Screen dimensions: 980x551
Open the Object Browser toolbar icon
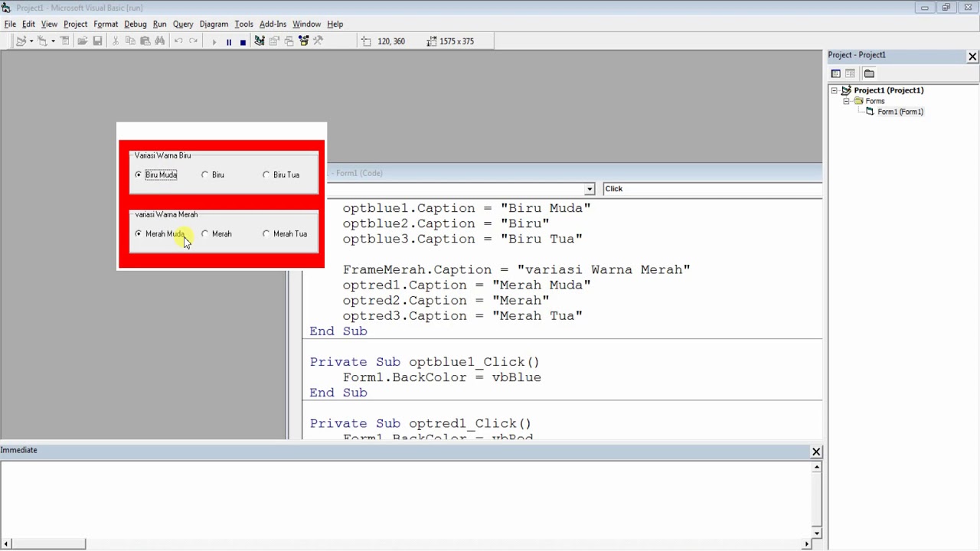click(x=304, y=41)
